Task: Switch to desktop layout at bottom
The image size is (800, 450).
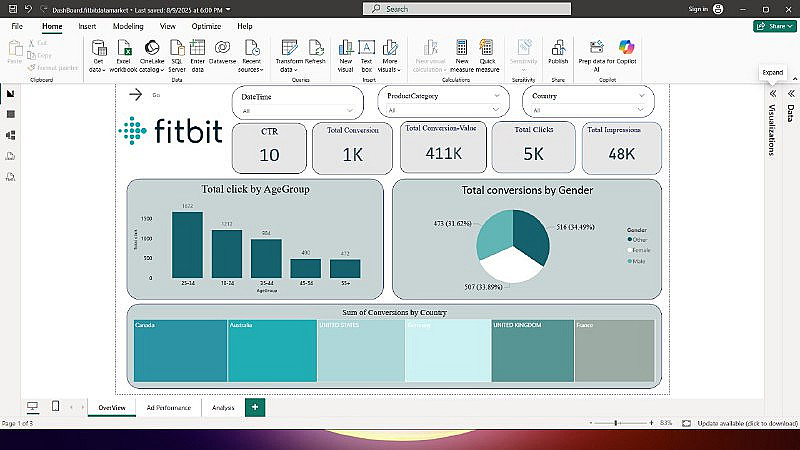Action: click(32, 407)
